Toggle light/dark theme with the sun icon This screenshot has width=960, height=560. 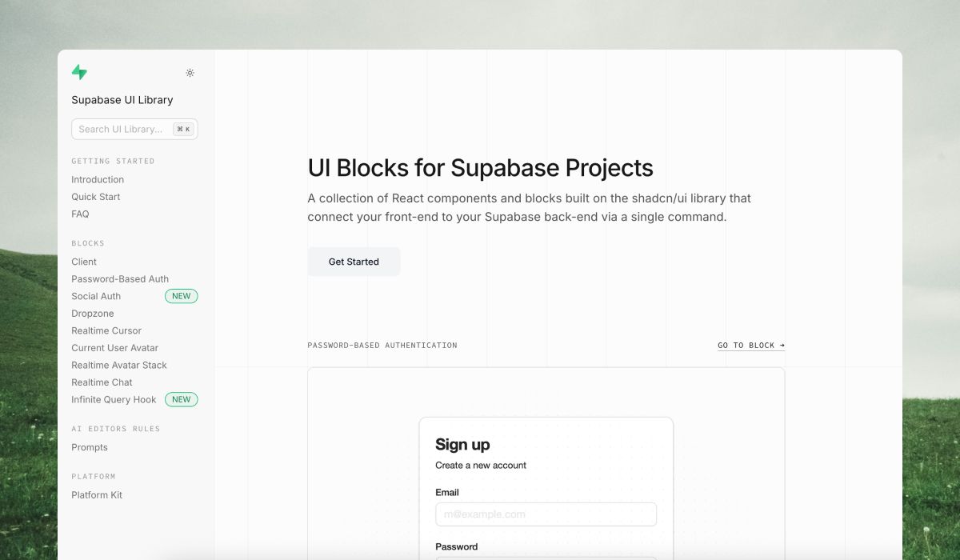coord(190,72)
